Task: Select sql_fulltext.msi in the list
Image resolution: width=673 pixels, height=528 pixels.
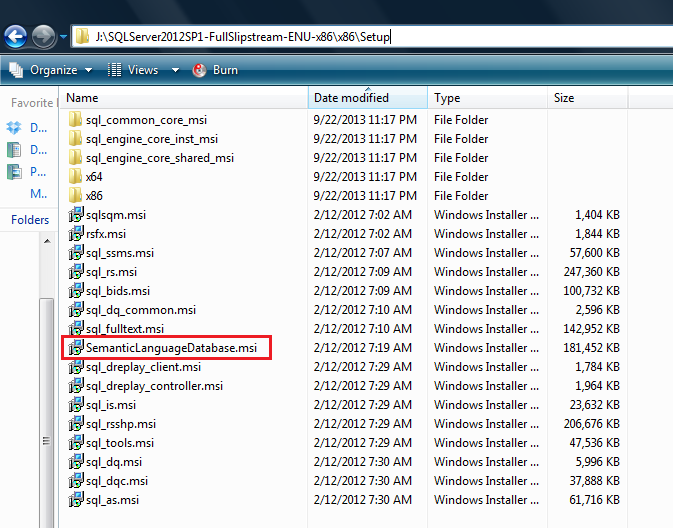Action: click(124, 329)
